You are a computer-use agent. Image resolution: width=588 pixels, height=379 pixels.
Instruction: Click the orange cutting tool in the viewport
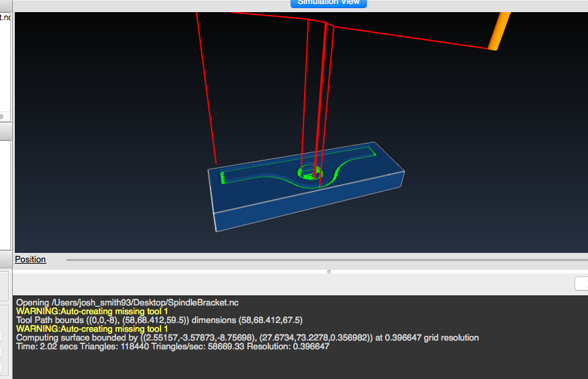(x=500, y=31)
